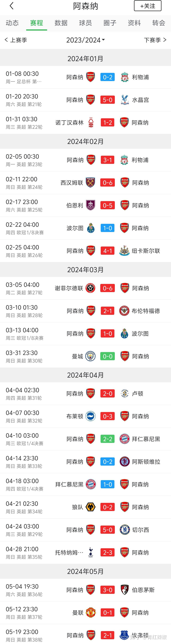Viewport: 171px width, 644px height.
Task: Click Crystal Palace crest icon
Action: tap(124, 100)
